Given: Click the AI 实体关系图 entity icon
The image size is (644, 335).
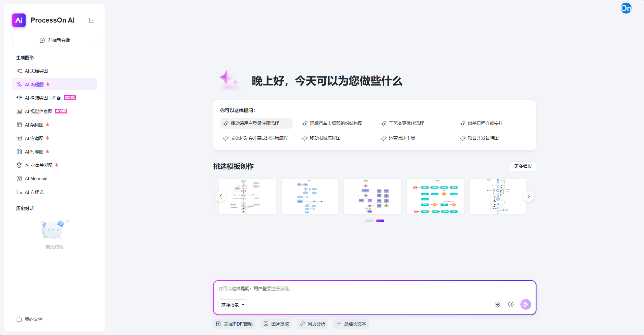Looking at the screenshot, I should (x=19, y=165).
